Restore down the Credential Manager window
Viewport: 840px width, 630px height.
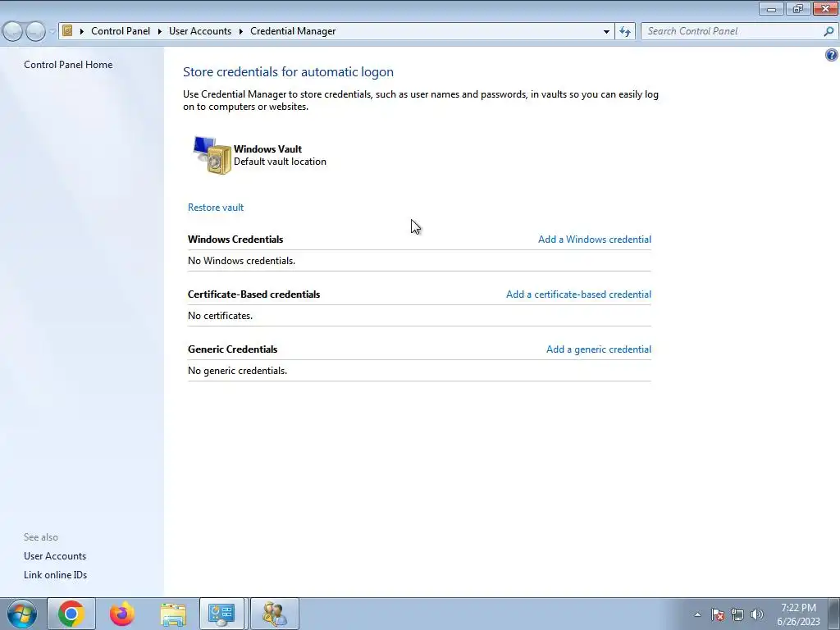click(798, 8)
